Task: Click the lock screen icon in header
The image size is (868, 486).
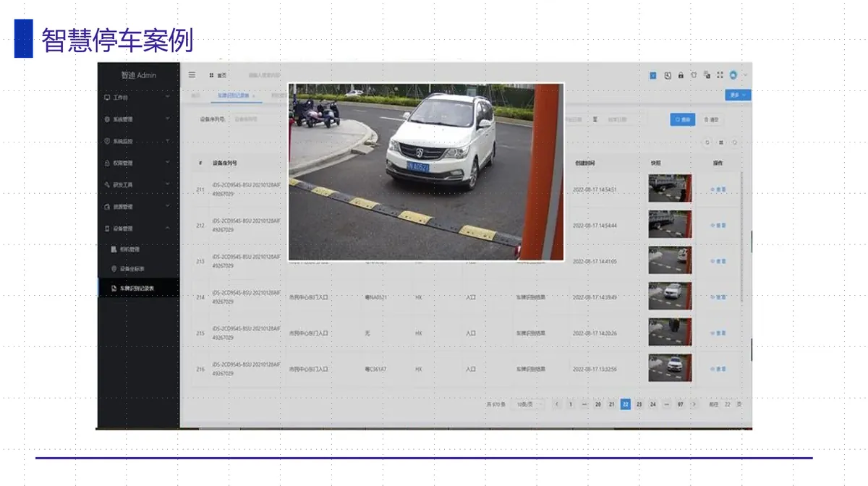Action: (681, 74)
